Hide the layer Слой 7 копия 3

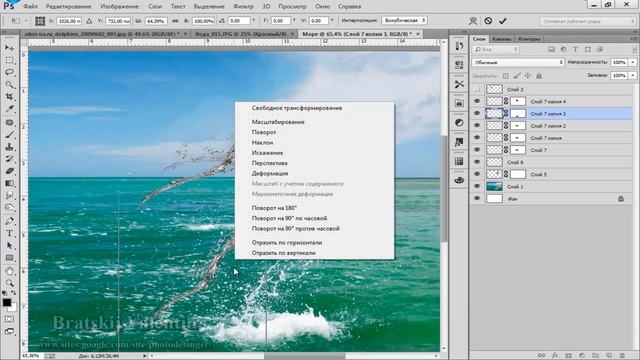coord(477,113)
